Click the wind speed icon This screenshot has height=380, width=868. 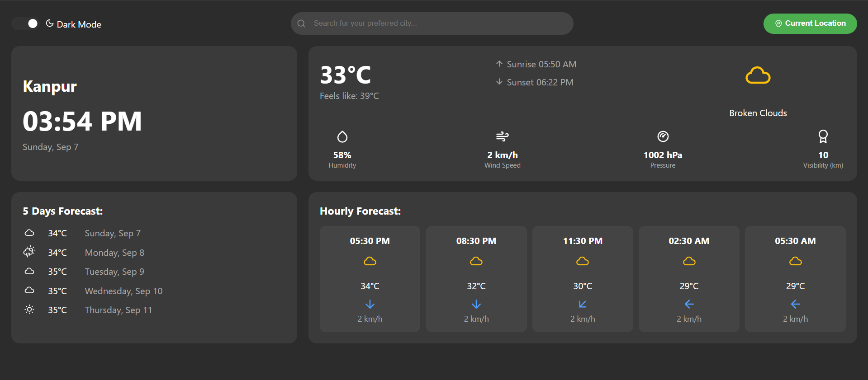click(x=502, y=136)
